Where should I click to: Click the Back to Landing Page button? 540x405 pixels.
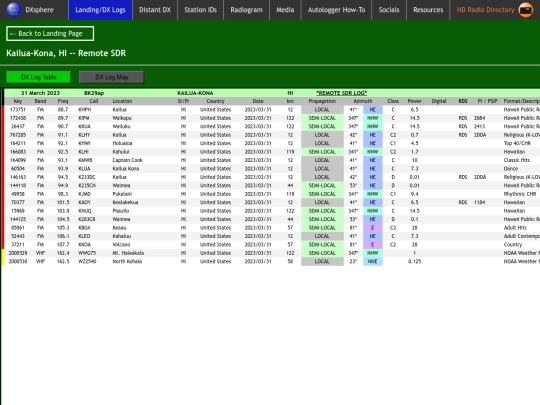click(50, 33)
